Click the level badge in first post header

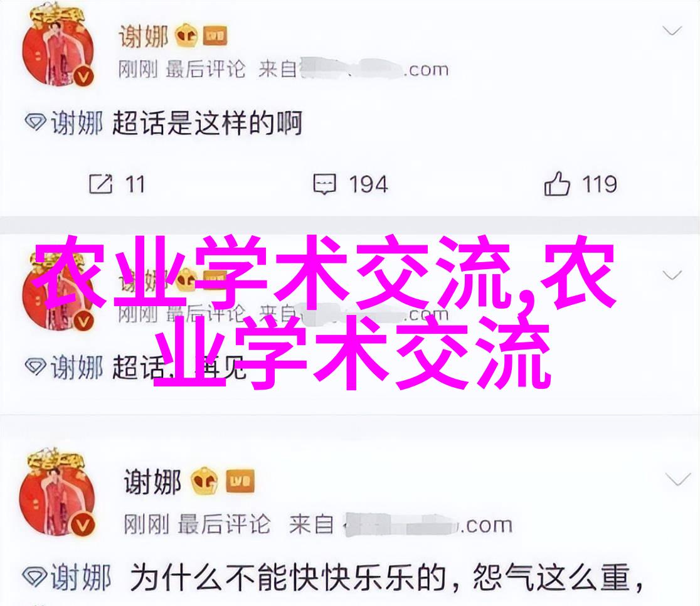pyautogui.click(x=215, y=36)
